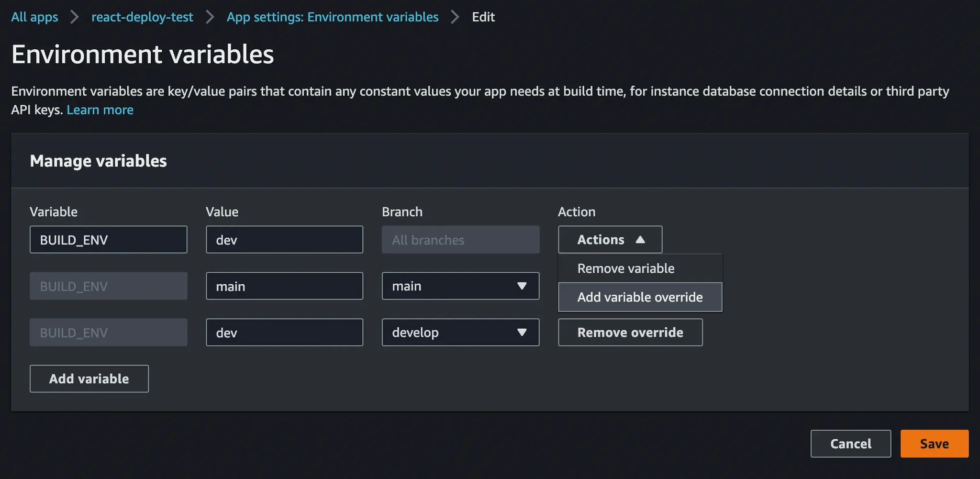Click Remove override button
Viewport: 980px width, 479px height.
coord(630,333)
